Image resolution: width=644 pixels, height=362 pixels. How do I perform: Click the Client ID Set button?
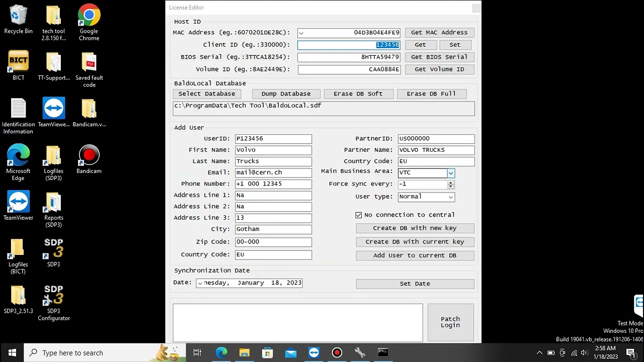[x=455, y=45]
